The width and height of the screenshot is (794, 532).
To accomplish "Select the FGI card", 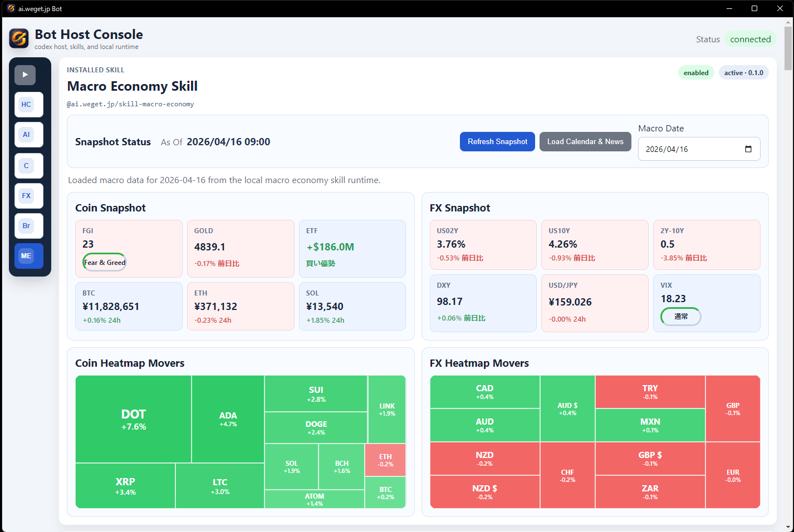I will [x=129, y=249].
